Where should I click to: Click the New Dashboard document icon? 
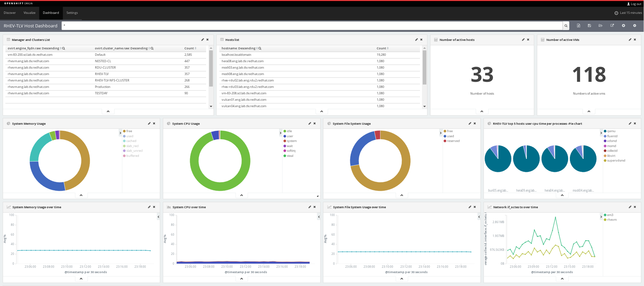[578, 26]
